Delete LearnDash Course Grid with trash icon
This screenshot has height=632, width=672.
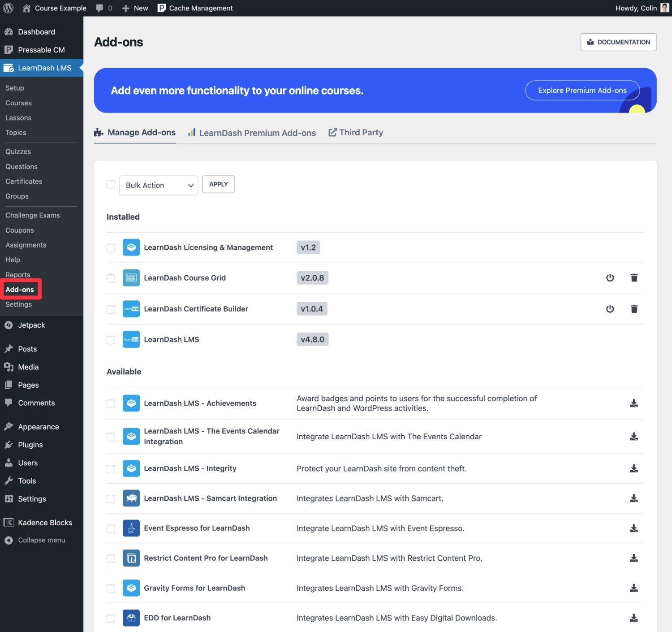coord(634,278)
